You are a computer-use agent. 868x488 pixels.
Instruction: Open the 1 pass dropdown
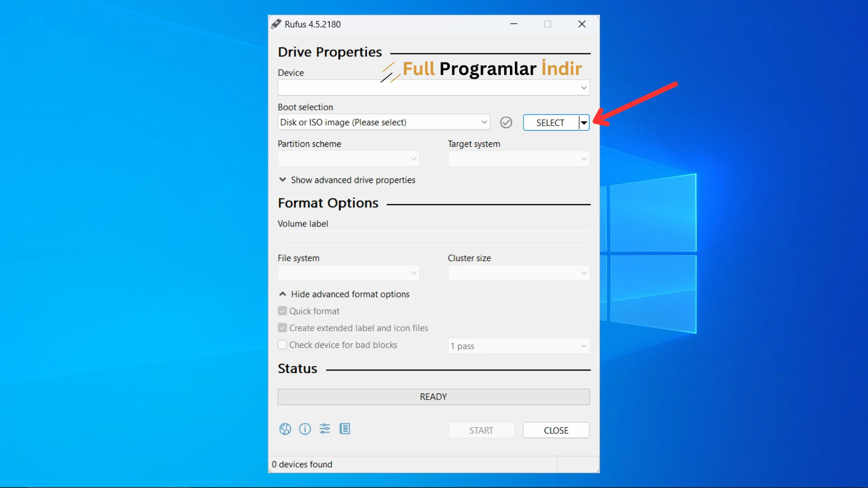click(x=519, y=346)
